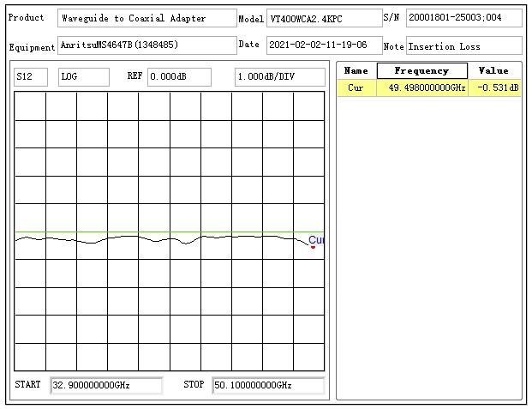Click the S12 parameter box
This screenshot has width=532, height=409.
(x=31, y=77)
